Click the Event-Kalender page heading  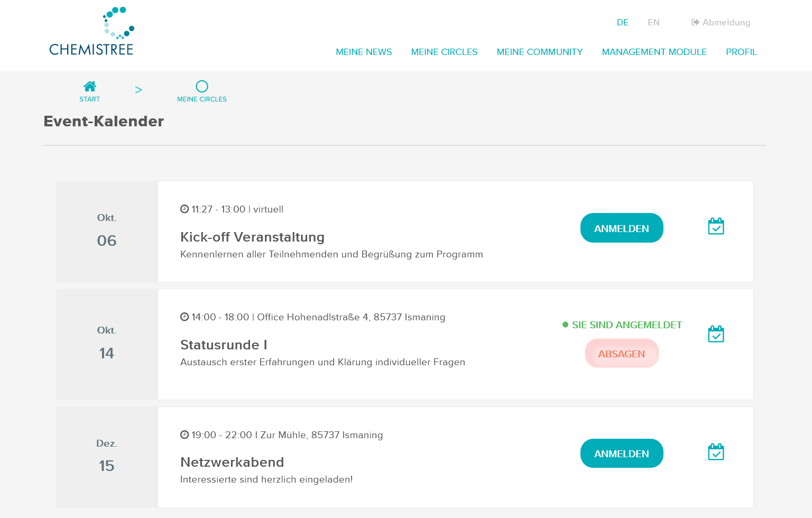pyautogui.click(x=104, y=121)
